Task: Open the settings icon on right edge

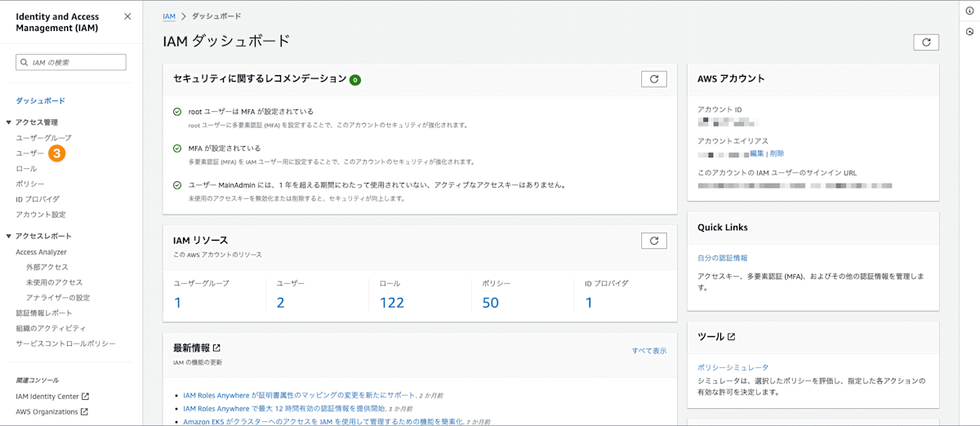Action: click(969, 32)
